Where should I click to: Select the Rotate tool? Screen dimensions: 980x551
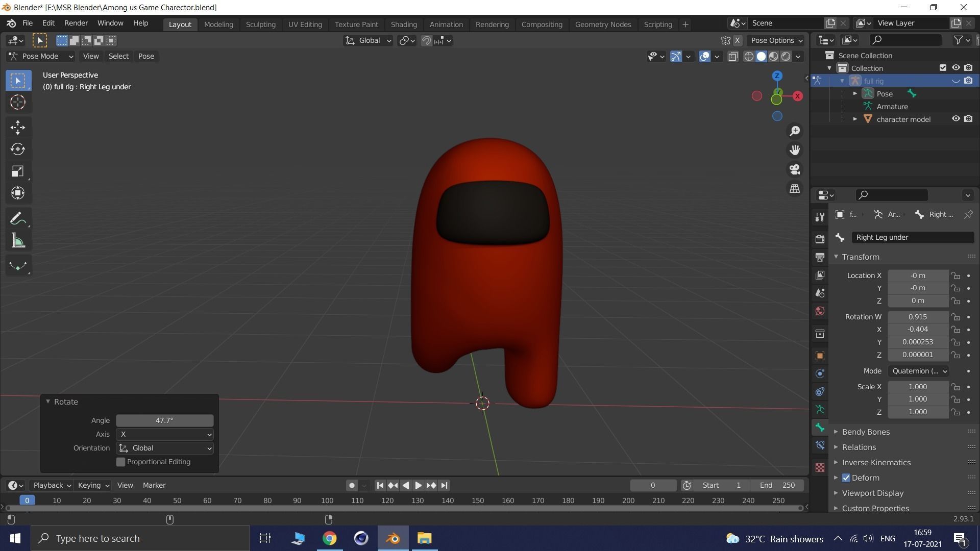[x=18, y=149]
